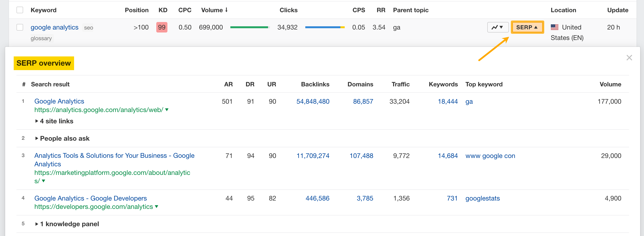Expand the People also ask row
The image size is (644, 236).
62,138
